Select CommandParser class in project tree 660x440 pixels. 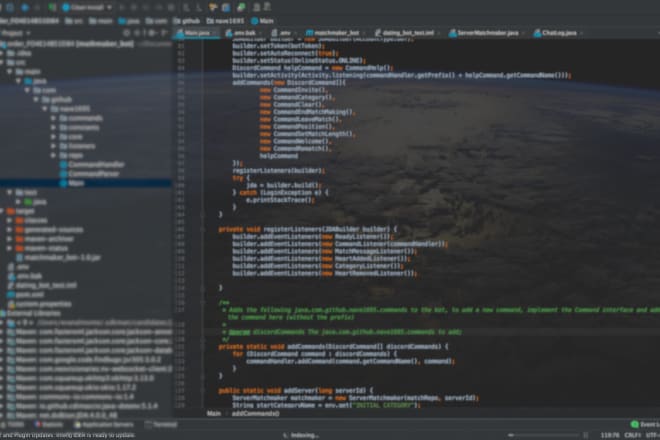click(90, 173)
